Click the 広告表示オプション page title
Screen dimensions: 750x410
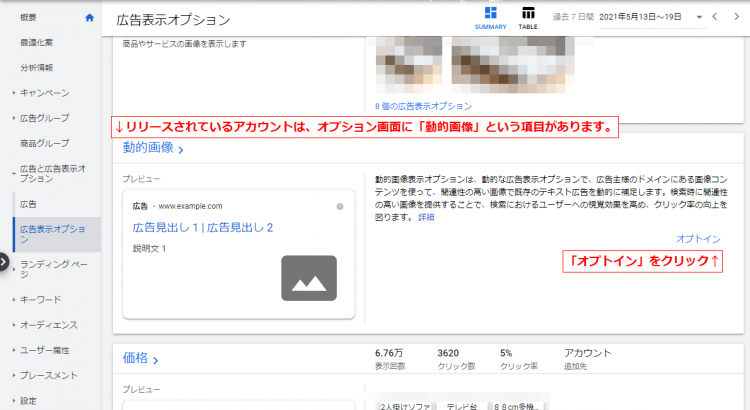173,20
